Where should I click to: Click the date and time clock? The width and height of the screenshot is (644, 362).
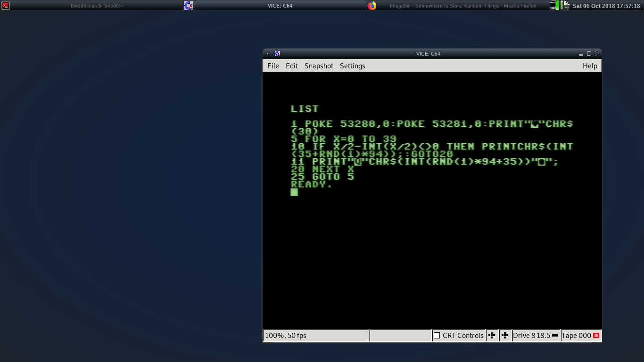click(x=606, y=6)
